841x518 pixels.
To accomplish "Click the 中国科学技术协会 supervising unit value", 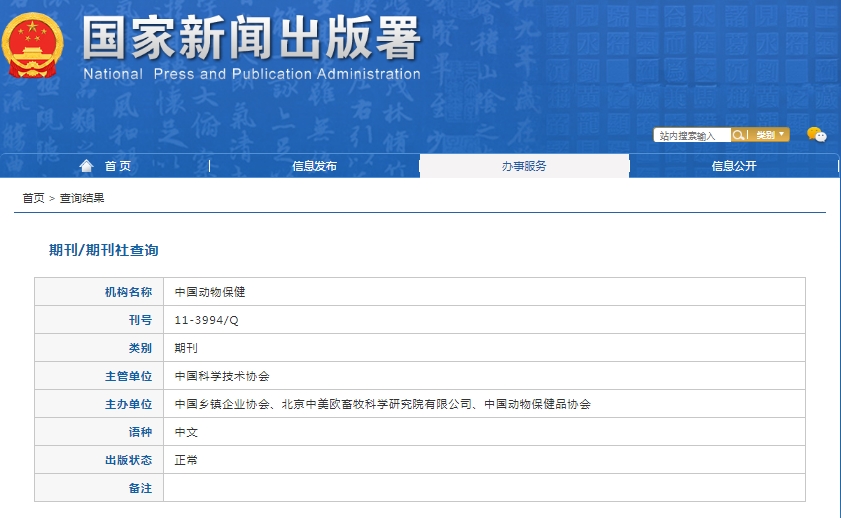I will tap(222, 376).
